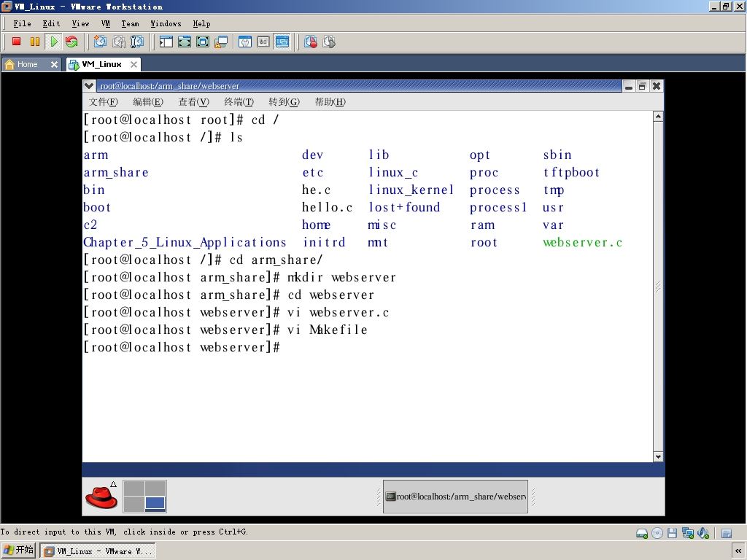Screen dimensions: 747x560
Task: Open the terminal 帮助(H) menu
Action: click(330, 102)
